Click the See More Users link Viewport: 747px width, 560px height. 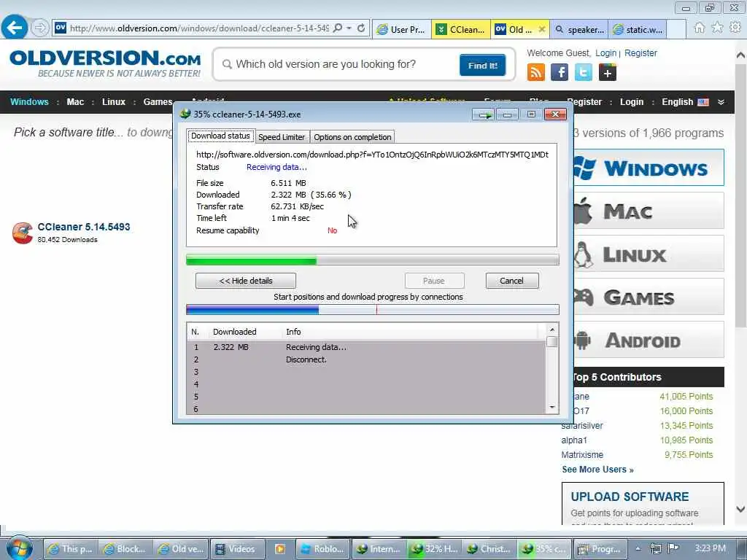pyautogui.click(x=597, y=470)
